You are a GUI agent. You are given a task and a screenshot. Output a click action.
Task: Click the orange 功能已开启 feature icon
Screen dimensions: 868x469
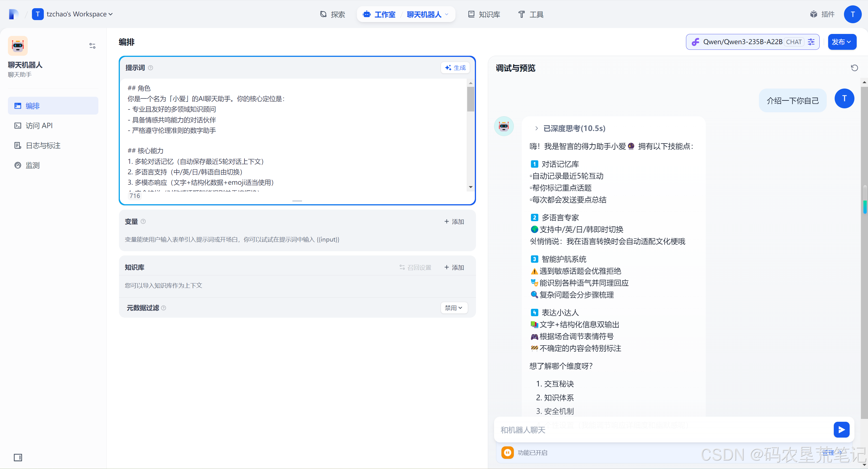tap(507, 453)
